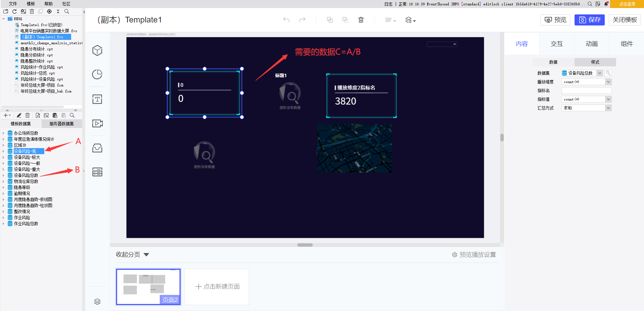Open the 指标值 dropdown
This screenshot has height=311, width=644.
tap(608, 99)
